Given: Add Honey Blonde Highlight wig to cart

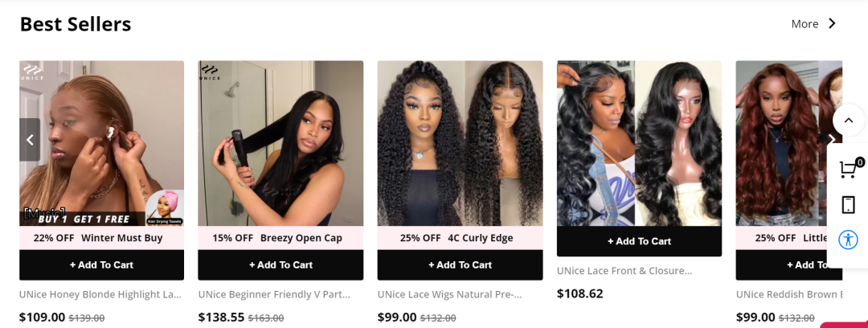Looking at the screenshot, I should 101,264.
